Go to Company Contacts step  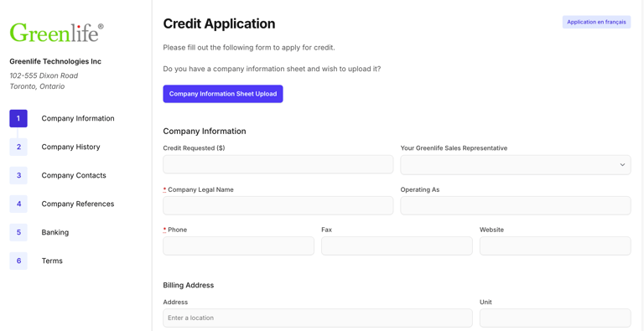click(74, 175)
